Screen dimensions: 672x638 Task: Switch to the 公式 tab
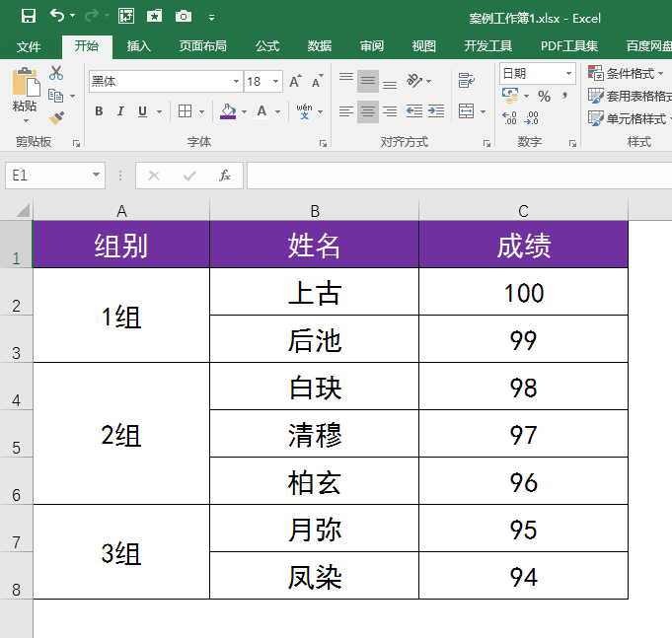coord(267,45)
